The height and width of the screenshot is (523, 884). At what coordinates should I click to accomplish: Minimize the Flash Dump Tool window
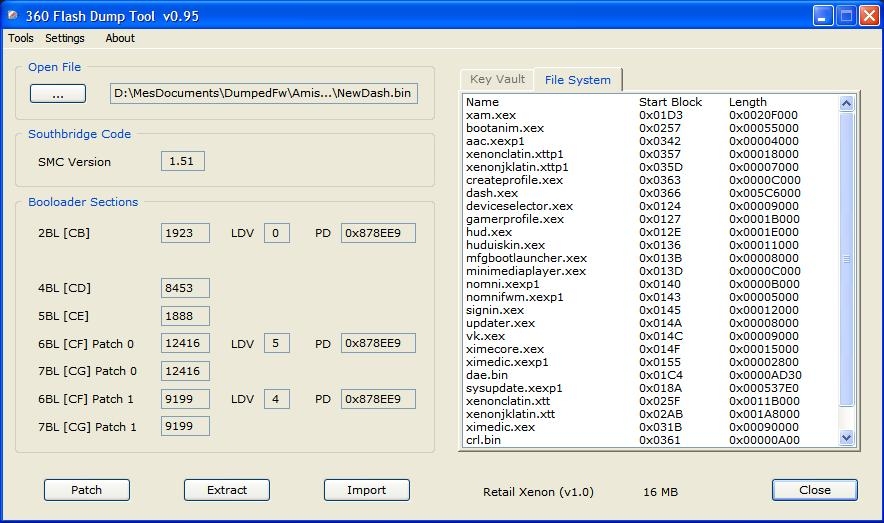822,15
